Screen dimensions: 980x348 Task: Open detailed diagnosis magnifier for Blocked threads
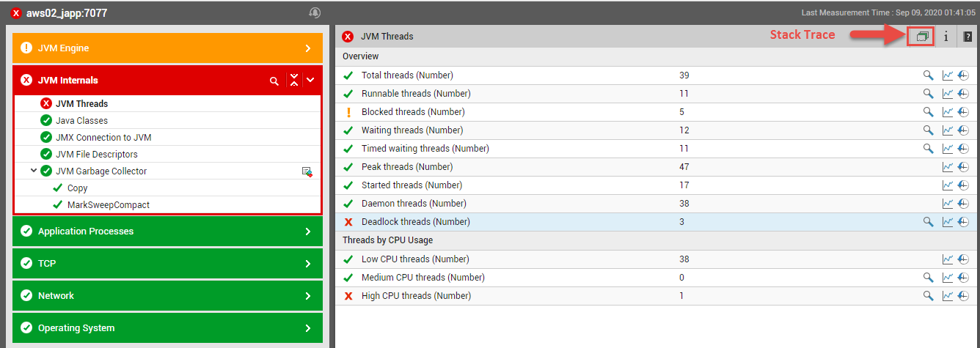coord(928,112)
